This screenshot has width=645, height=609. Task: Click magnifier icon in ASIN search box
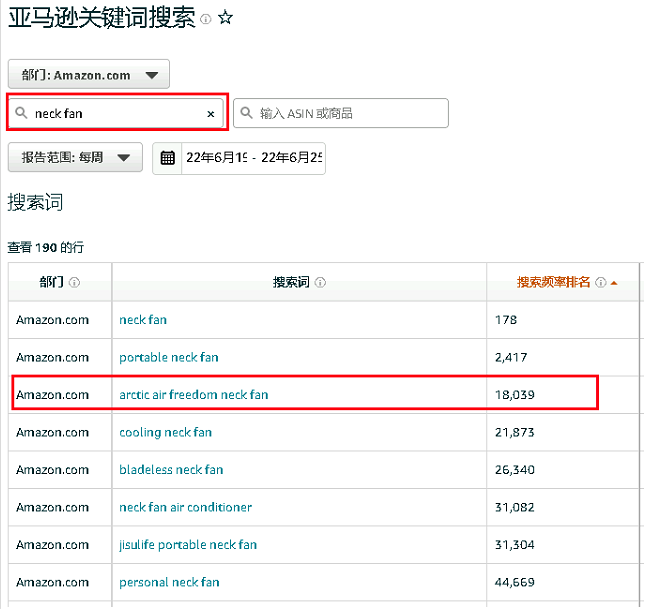tap(247, 113)
